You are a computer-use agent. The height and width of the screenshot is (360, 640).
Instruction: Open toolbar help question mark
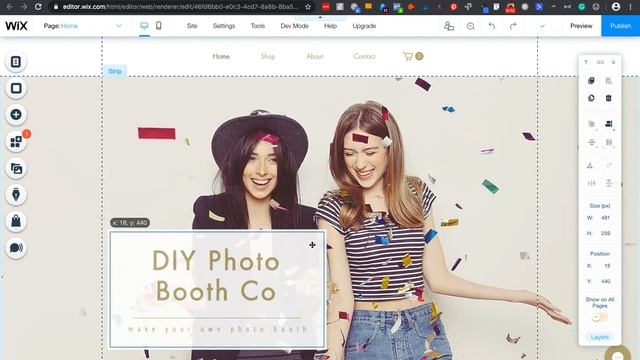586,62
